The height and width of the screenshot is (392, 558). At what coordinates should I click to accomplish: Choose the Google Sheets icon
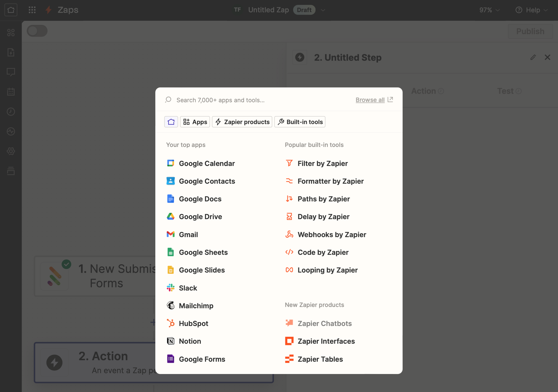(170, 252)
